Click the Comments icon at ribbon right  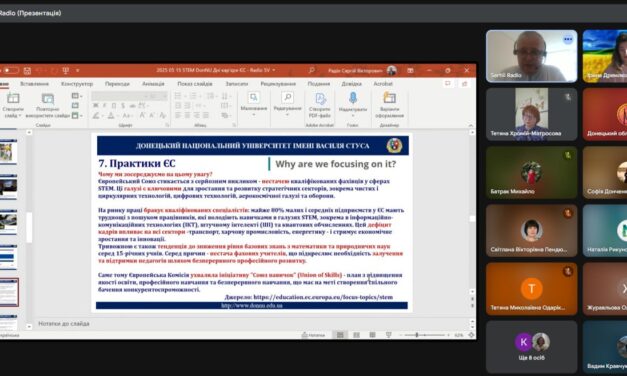448,84
